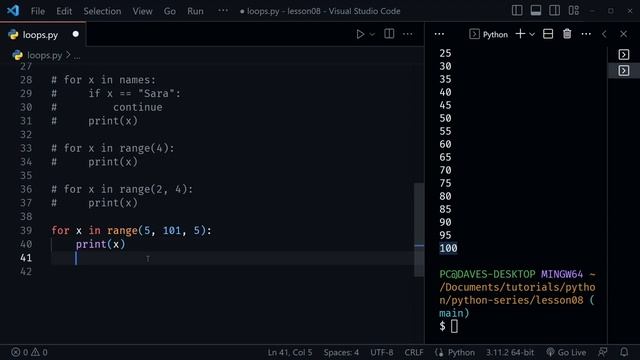The height and width of the screenshot is (360, 640).
Task: Change line ending via CRLF
Action: [414, 352]
